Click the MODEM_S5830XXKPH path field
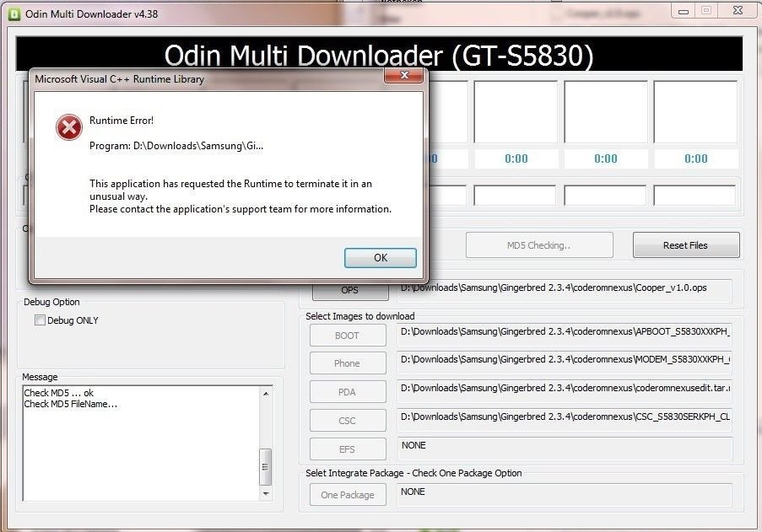Viewport: 762px width, 532px height. click(565, 362)
